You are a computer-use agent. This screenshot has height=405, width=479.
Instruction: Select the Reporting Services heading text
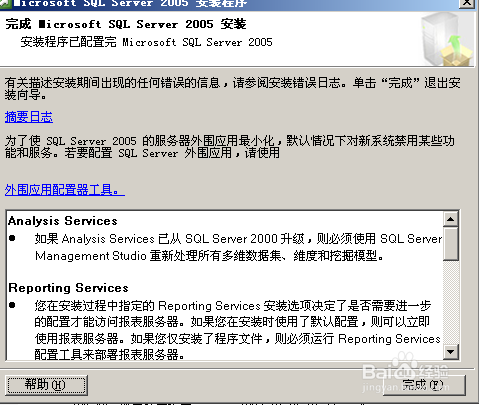[68, 288]
